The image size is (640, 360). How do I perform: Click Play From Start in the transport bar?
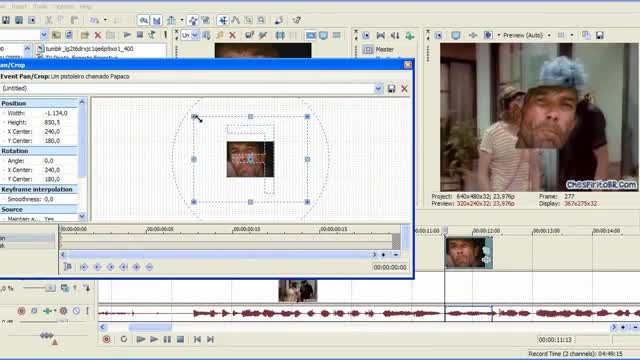coord(141,339)
